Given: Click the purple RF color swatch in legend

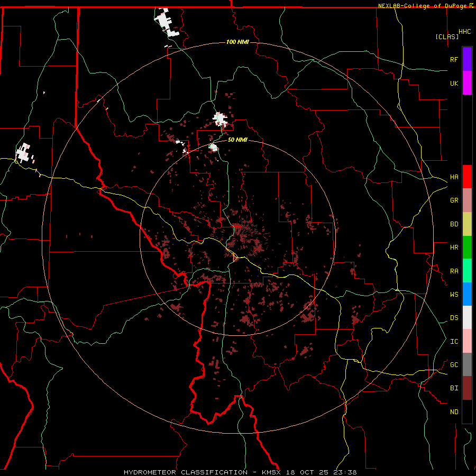Looking at the screenshot, I should pos(467,59).
